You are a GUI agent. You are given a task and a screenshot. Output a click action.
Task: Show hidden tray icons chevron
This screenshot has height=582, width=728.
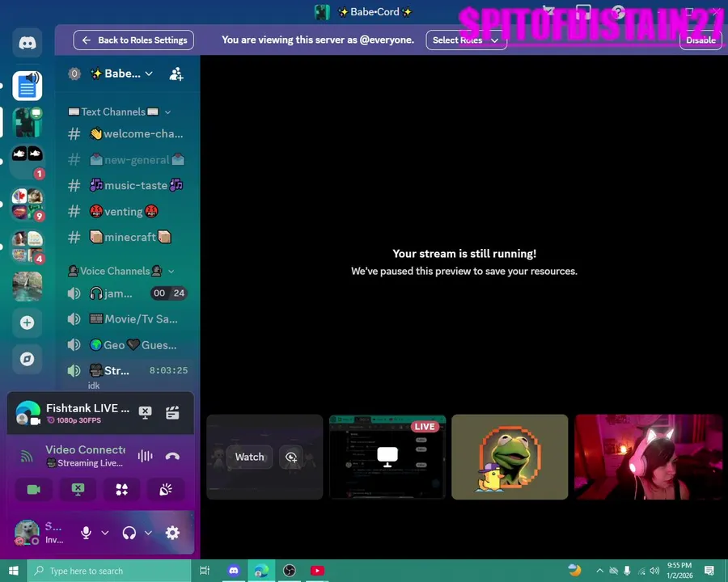600,571
